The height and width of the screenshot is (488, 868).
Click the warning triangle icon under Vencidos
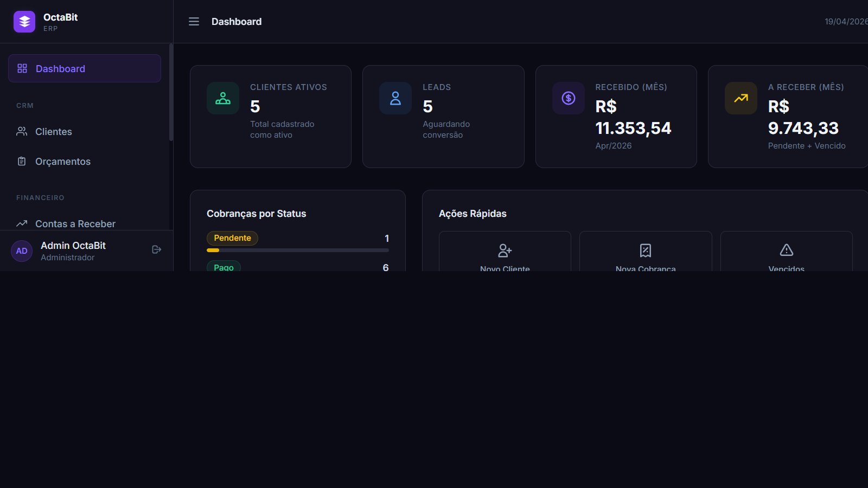(786, 250)
